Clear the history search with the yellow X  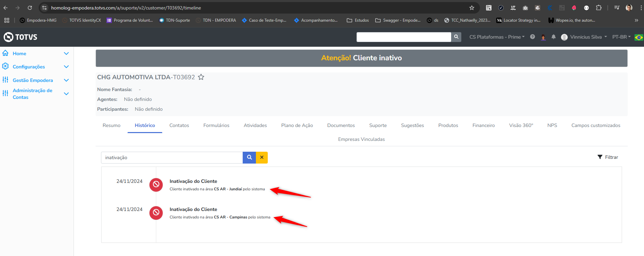point(262,157)
